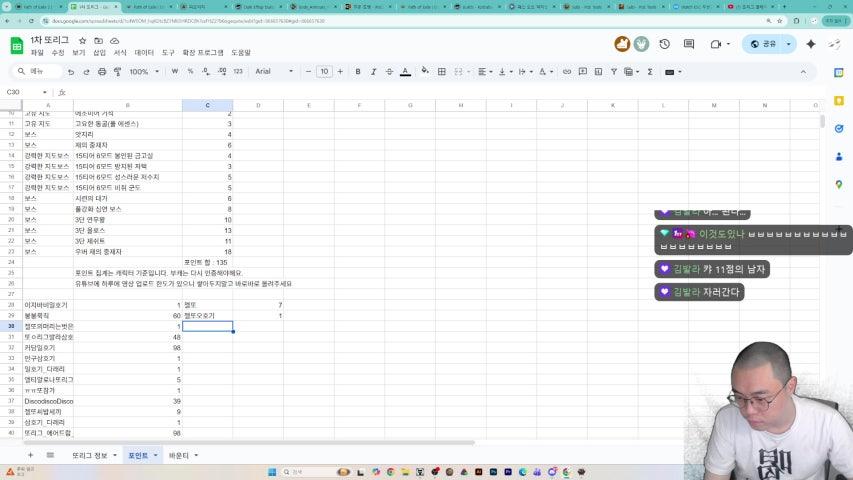Open Calendar in the side panel
Screen dimensions: 853x480
click(x=839, y=72)
